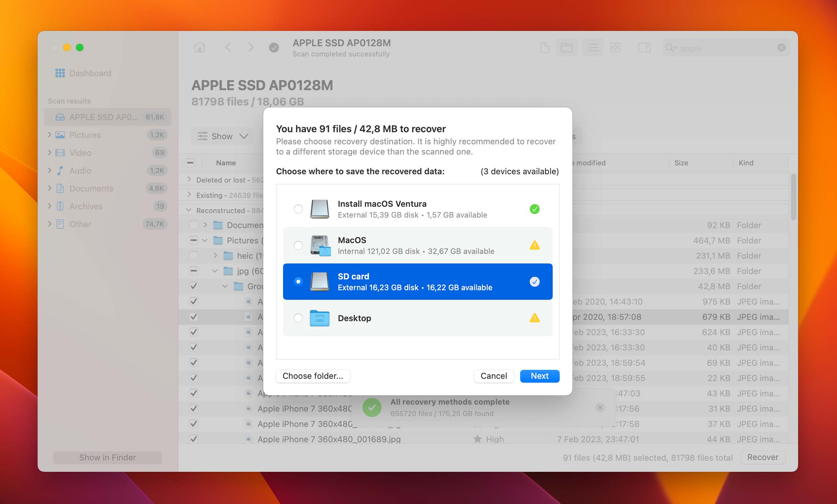Check the heic folder checkbox
The image size is (837, 504).
[x=193, y=256]
